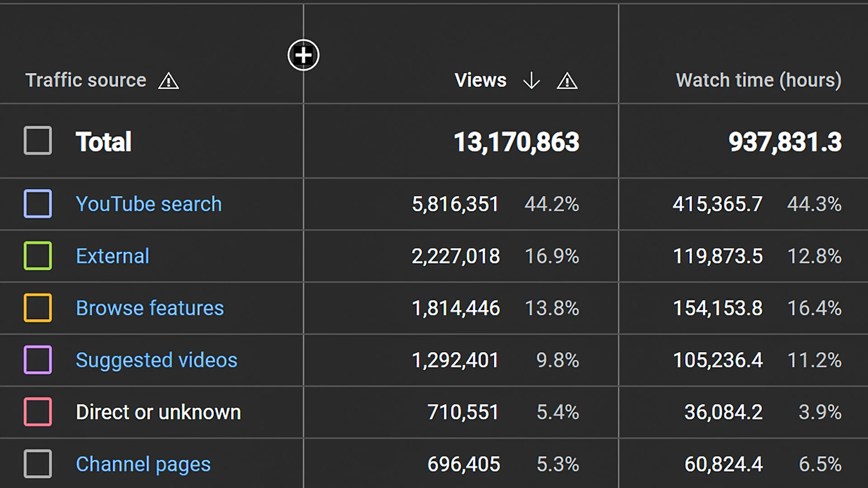Check the YouTube search row checkbox
The width and height of the screenshot is (868, 488).
click(x=38, y=204)
